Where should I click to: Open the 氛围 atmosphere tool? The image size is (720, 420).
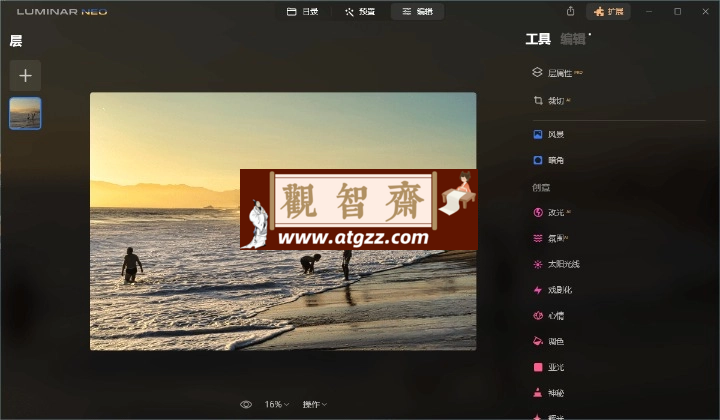click(x=551, y=238)
